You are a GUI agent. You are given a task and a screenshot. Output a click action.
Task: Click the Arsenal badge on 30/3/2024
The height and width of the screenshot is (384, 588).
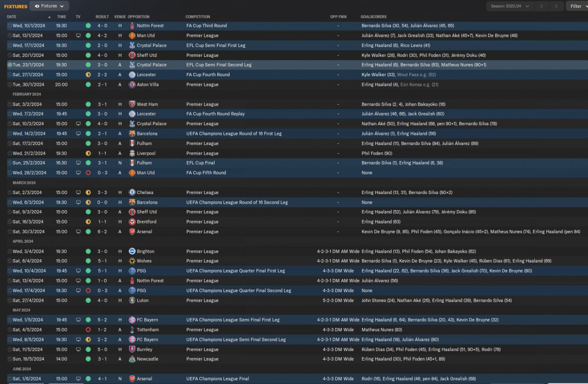click(132, 232)
